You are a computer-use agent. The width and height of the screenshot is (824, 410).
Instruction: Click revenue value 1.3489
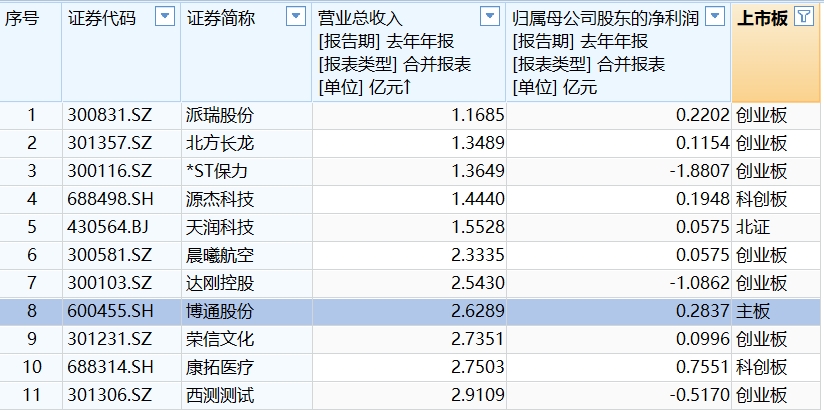[478, 143]
